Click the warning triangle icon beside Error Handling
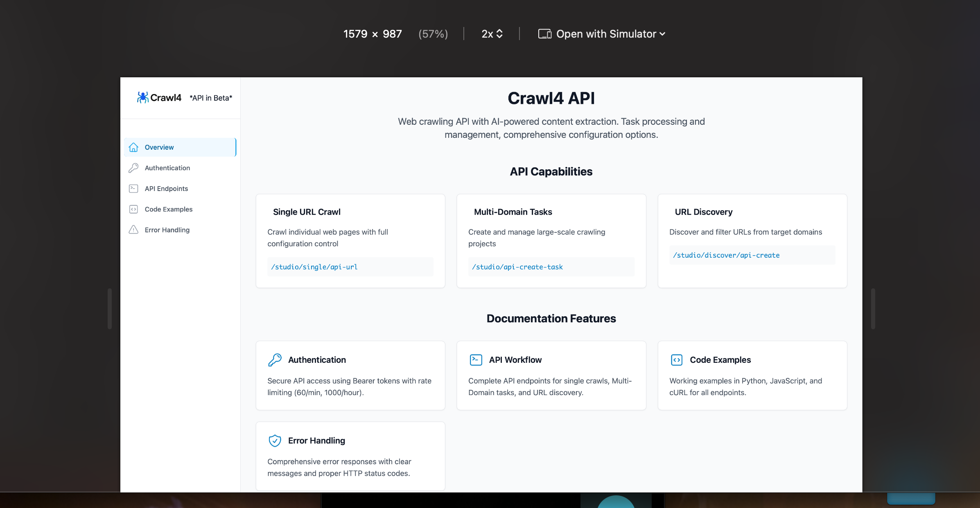The width and height of the screenshot is (980, 508). tap(133, 230)
